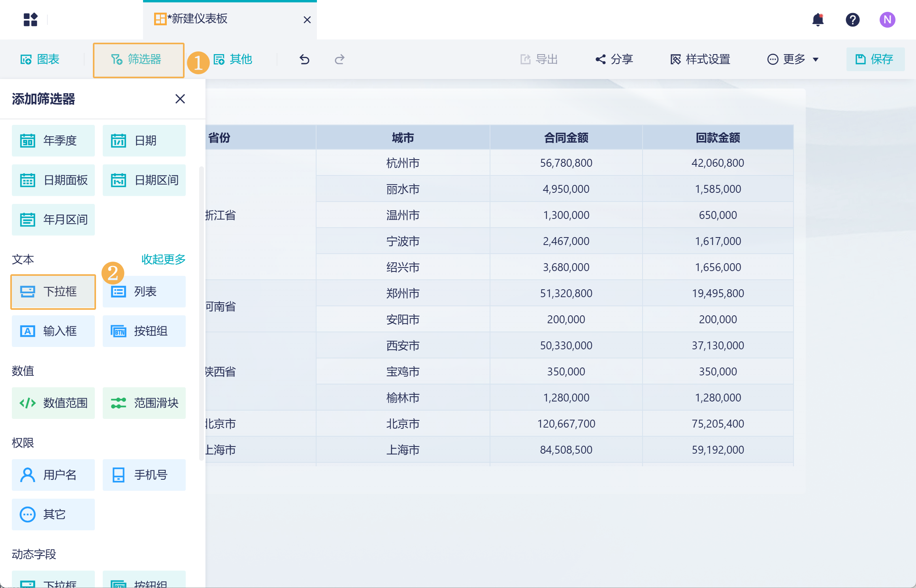
Task: Select the 榆林市 cell
Action: [x=403, y=398]
